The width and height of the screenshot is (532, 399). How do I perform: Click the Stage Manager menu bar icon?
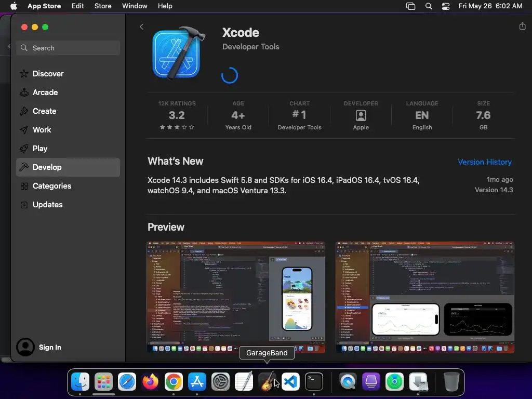point(410,6)
